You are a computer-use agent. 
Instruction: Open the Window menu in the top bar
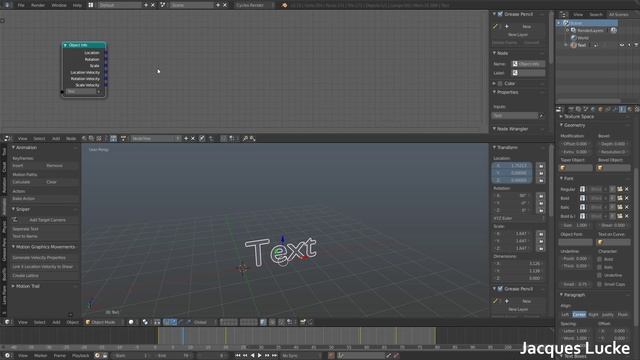[x=59, y=5]
